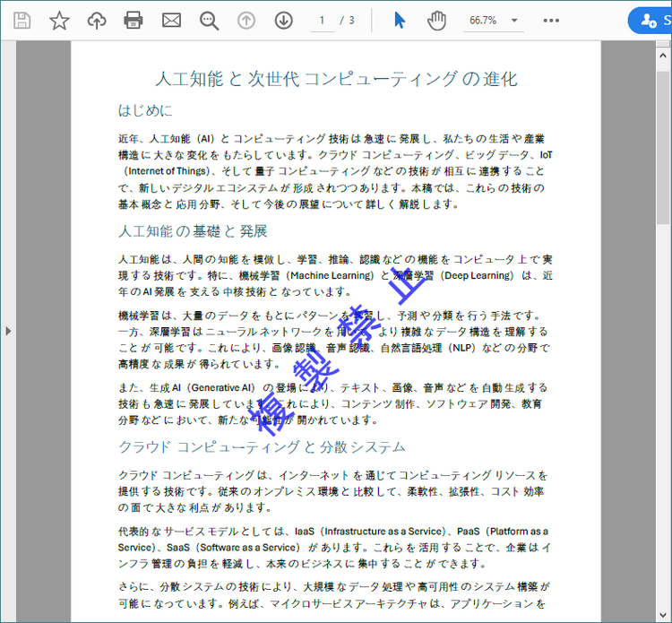Click the text (Machine Learning)
This screenshot has width=672, height=623.
pos(331,276)
